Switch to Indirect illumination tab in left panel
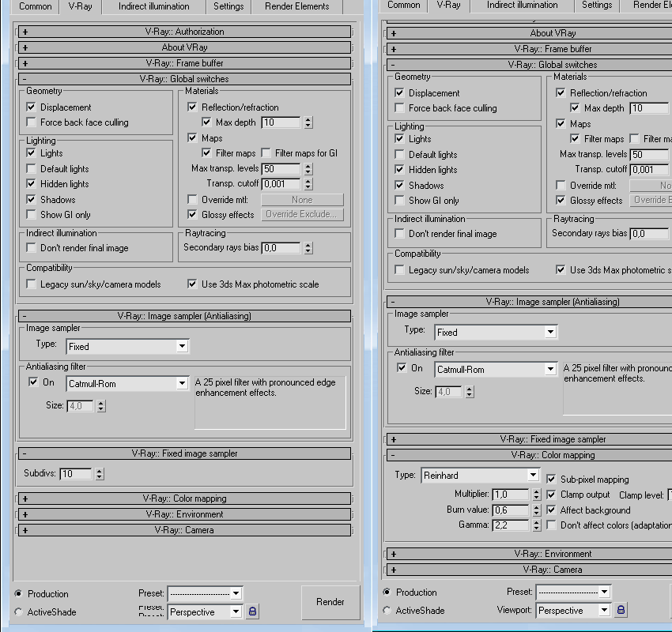This screenshot has height=632, width=672. (153, 6)
